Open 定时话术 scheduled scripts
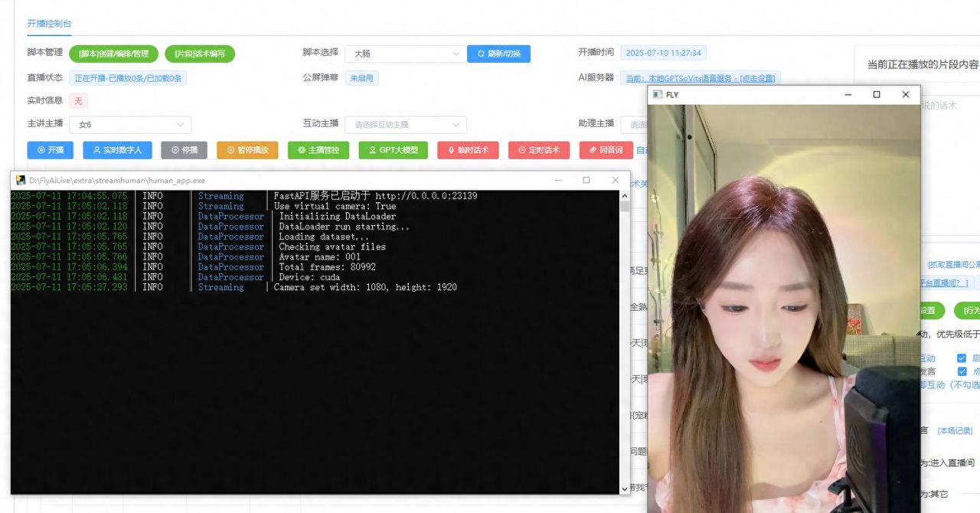The height and width of the screenshot is (513, 980). coord(540,149)
